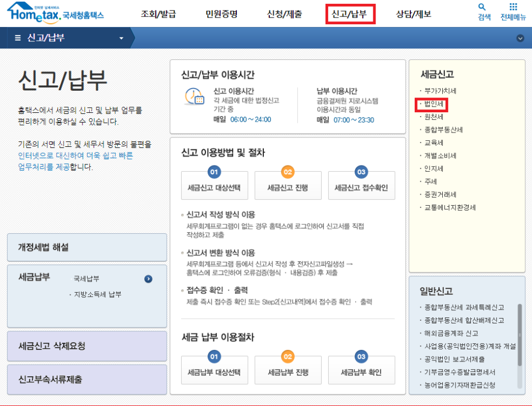Image resolution: width=532 pixels, height=406 pixels.
Task: Click the hamburger icon beside 신고/납부
Action: 18,38
